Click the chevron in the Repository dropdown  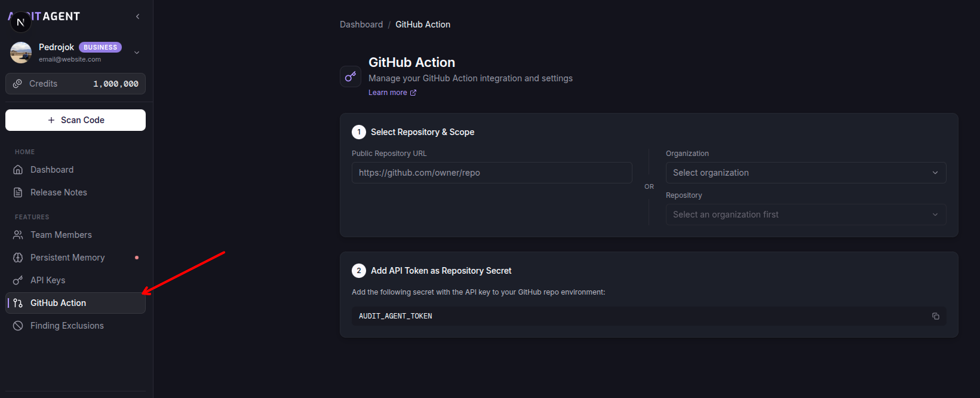tap(935, 215)
